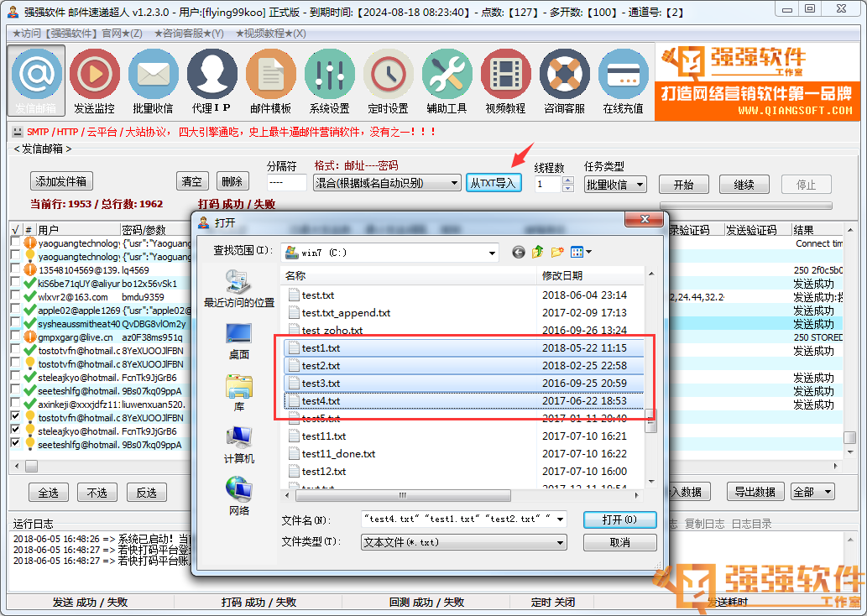The image size is (867, 616).
Task: Check the 13548104569@139 row checkbox
Action: (15, 269)
